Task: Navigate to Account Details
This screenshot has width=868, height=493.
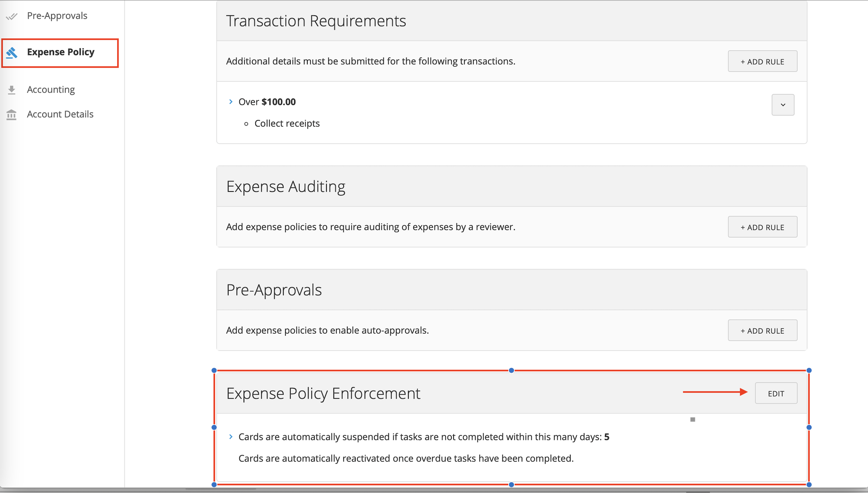Action: coord(60,114)
